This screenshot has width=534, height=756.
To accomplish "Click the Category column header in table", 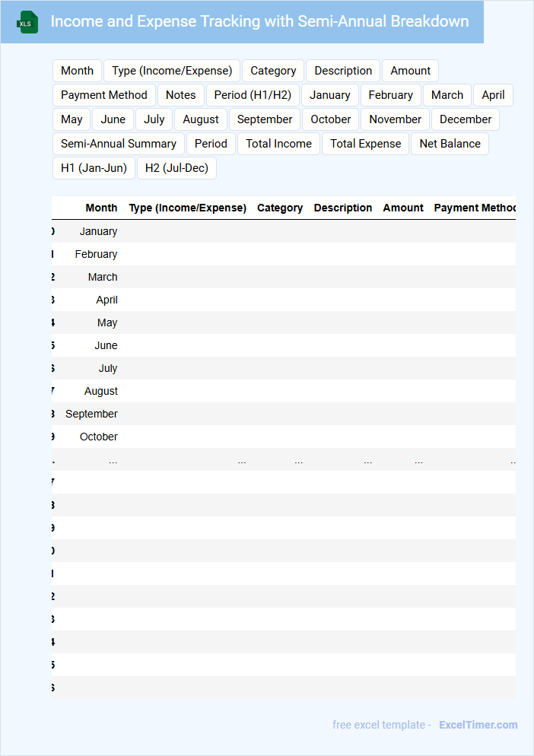I will tap(280, 208).
